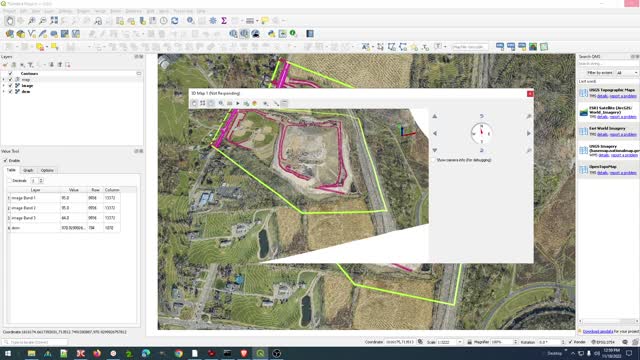Check the Decimals checkbox
The height and width of the screenshot is (360, 640).
pyautogui.click(x=10, y=180)
